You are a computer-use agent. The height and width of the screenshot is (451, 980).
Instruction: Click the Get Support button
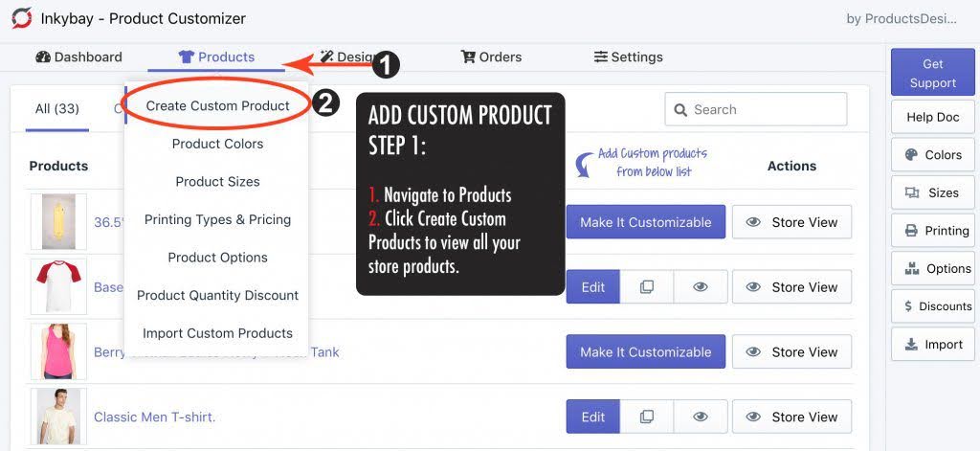click(932, 74)
